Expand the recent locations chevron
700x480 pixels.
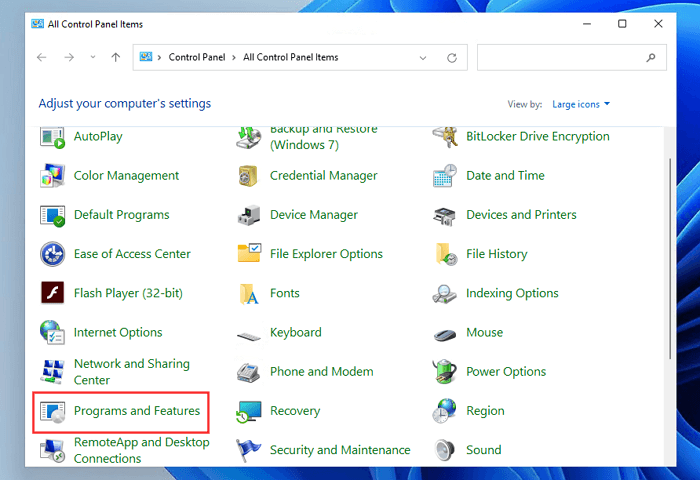pyautogui.click(x=91, y=58)
